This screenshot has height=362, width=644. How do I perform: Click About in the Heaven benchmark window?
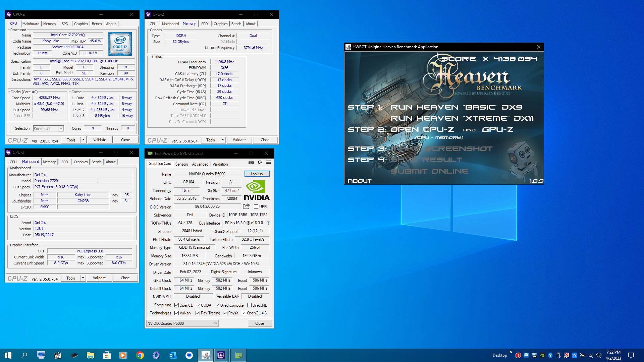(360, 181)
